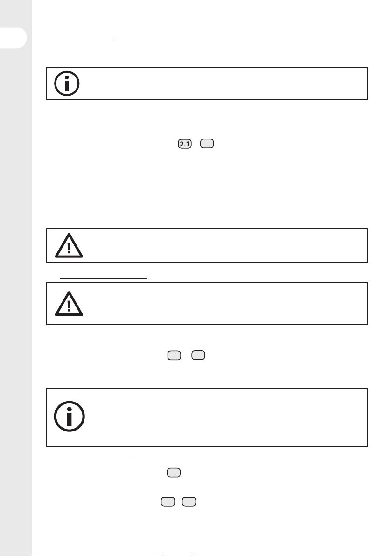Click the first warning triangle icon
Image resolution: width=392 pixels, height=556 pixels.
point(69,245)
